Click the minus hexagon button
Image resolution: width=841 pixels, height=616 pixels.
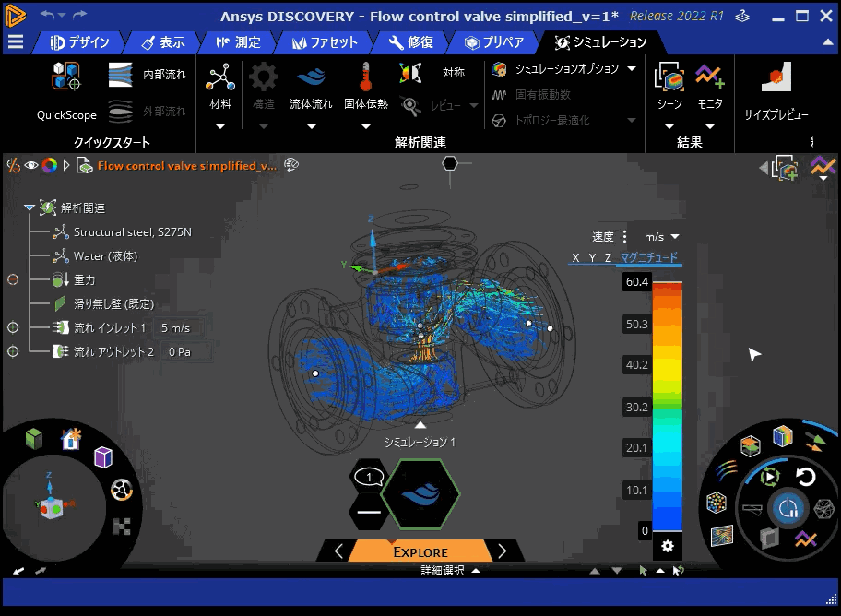coord(369,512)
